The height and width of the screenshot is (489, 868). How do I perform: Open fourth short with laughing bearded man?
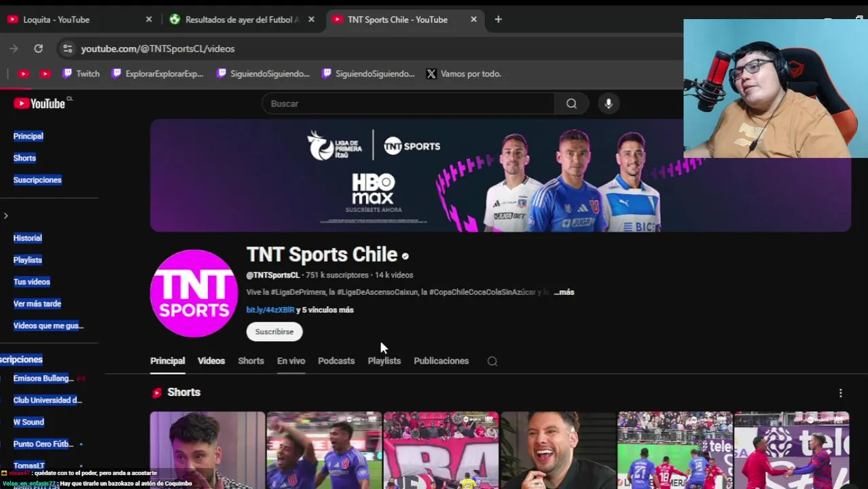(x=558, y=450)
